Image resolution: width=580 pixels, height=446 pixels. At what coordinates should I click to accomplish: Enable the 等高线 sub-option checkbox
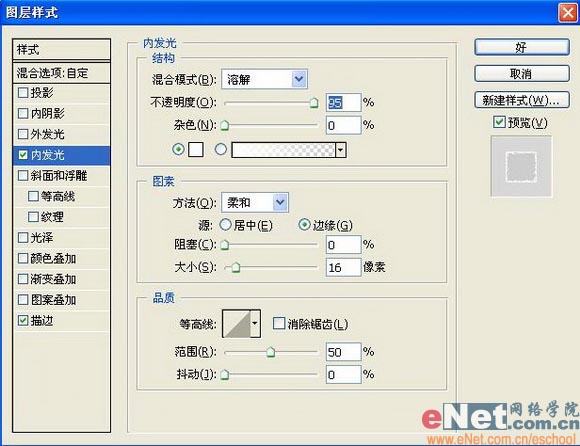click(x=33, y=196)
